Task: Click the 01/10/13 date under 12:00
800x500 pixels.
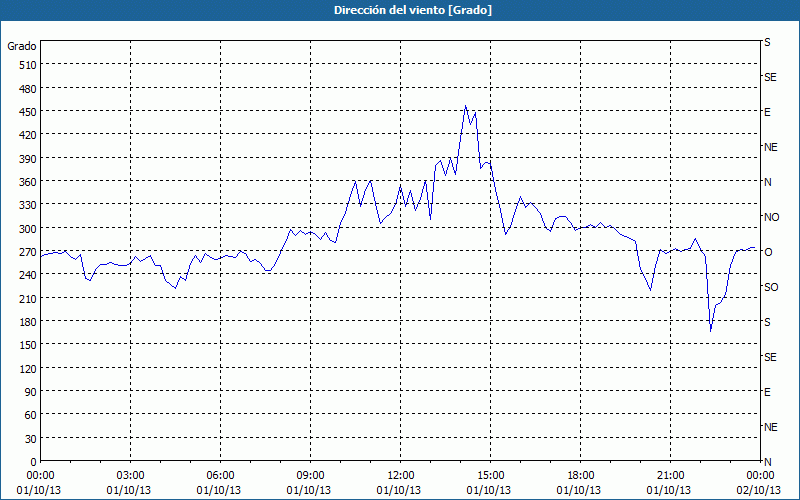Action: (398, 490)
